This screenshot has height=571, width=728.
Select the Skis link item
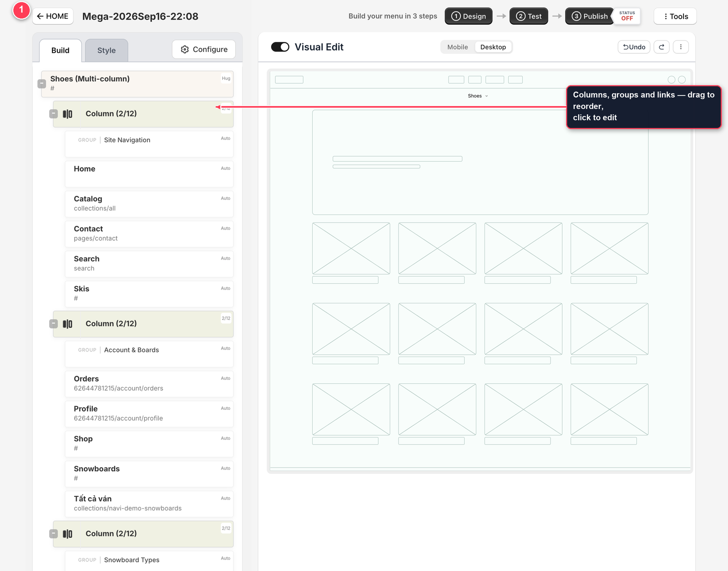pyautogui.click(x=149, y=294)
